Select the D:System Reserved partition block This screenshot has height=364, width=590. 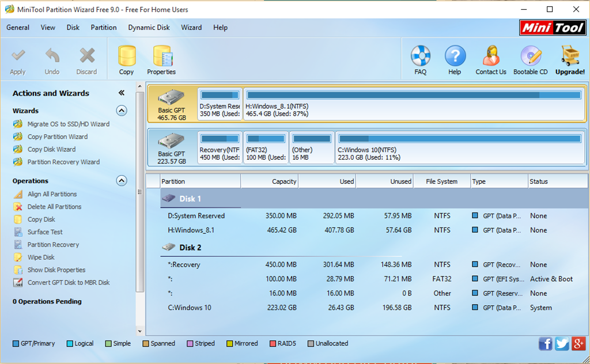point(220,104)
